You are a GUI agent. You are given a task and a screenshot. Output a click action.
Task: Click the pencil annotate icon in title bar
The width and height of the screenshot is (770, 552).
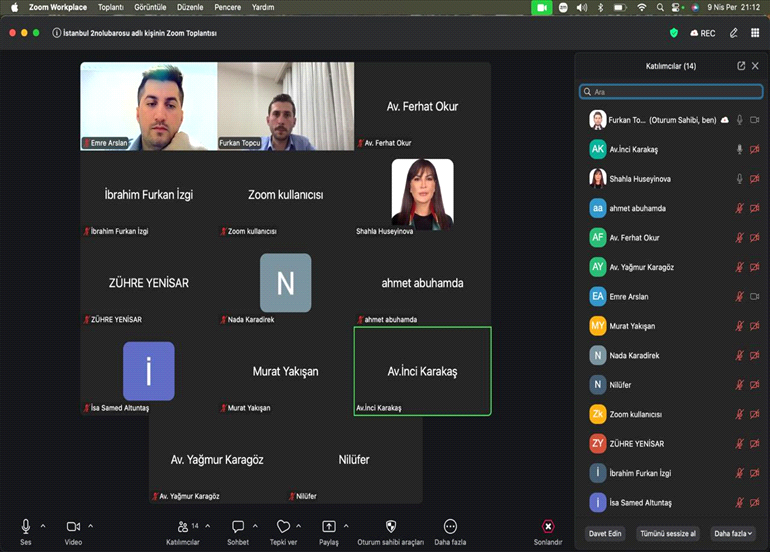[x=734, y=33]
